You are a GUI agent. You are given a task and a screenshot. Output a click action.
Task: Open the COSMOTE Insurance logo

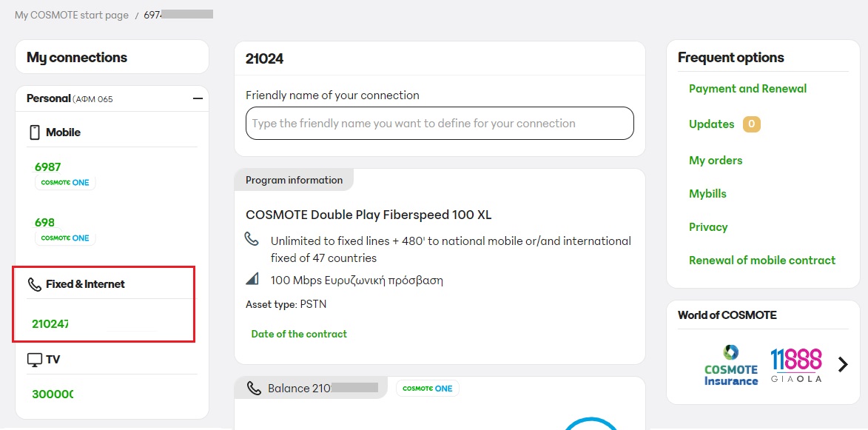[x=730, y=364]
